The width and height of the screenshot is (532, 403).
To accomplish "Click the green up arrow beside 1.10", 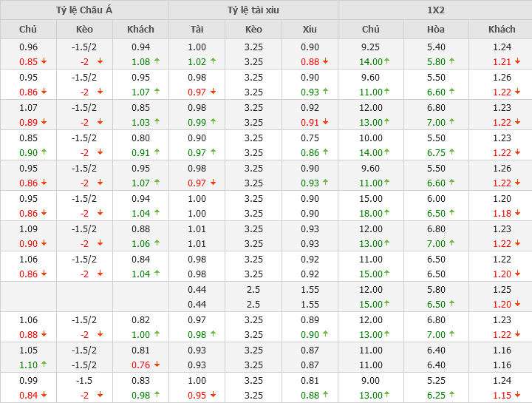I will pos(44,365).
